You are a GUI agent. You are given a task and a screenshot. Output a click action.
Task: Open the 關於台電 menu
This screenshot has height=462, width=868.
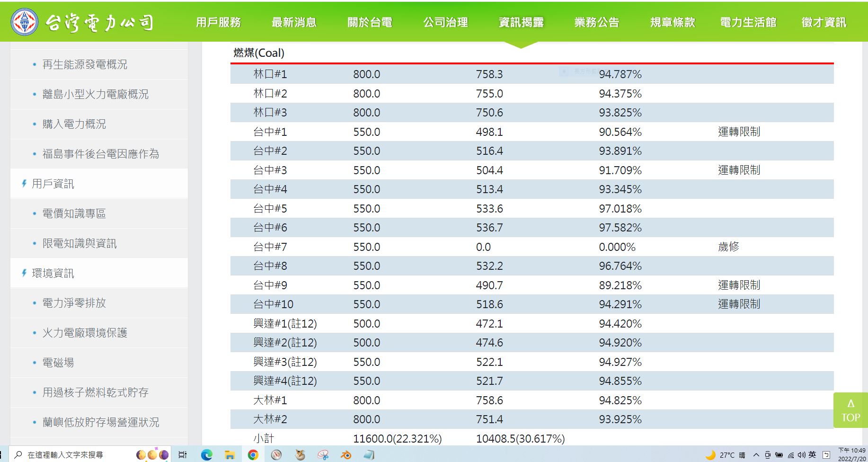click(370, 22)
